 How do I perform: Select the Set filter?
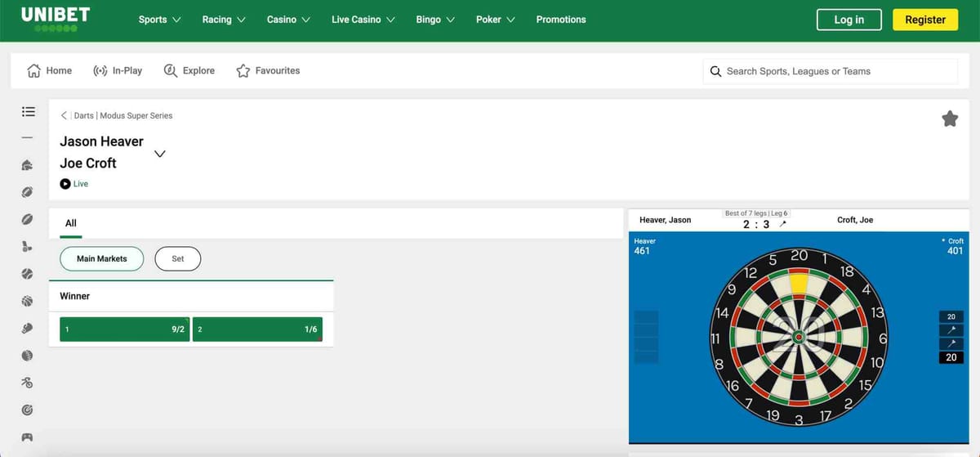(x=178, y=258)
